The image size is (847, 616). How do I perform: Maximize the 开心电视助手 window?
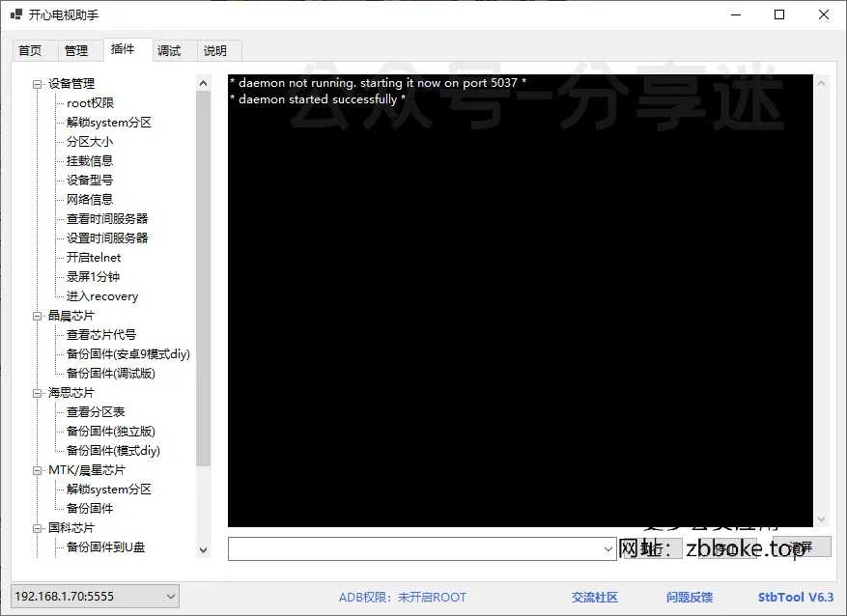pos(779,14)
